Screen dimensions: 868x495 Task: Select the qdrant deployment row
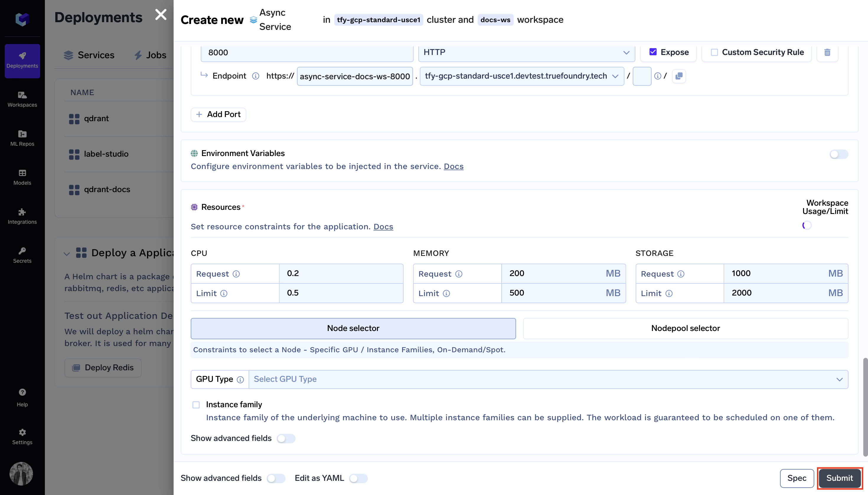pyautogui.click(x=119, y=119)
